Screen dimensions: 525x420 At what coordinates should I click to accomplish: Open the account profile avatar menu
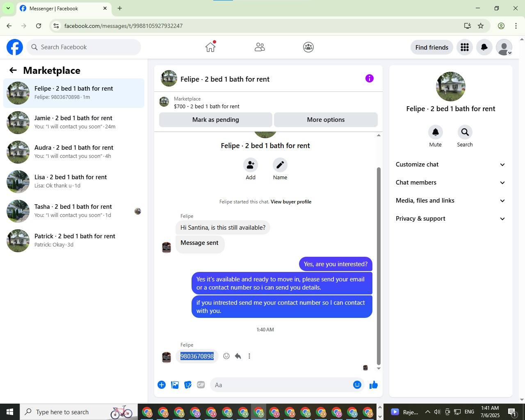[504, 47]
